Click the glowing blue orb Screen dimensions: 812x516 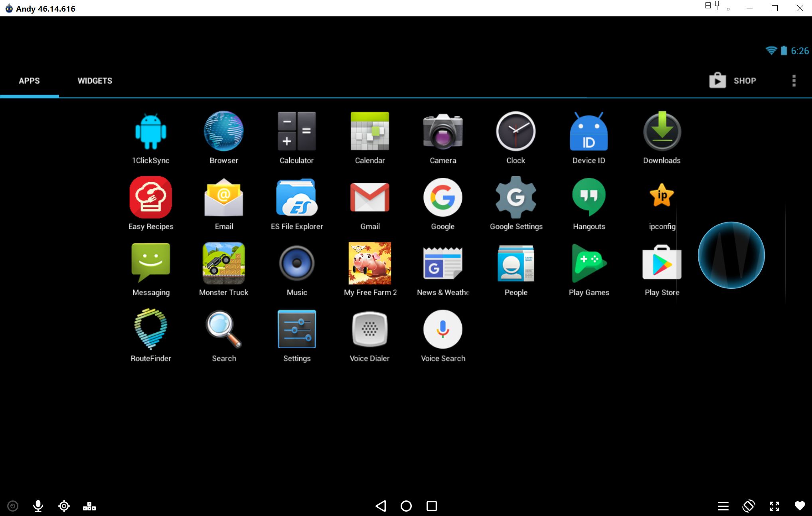pyautogui.click(x=731, y=255)
